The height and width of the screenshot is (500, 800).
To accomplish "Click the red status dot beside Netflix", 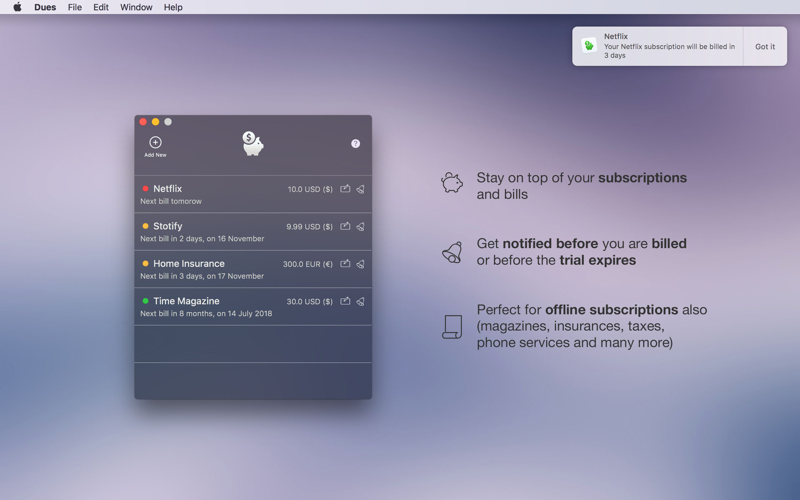I will point(145,189).
